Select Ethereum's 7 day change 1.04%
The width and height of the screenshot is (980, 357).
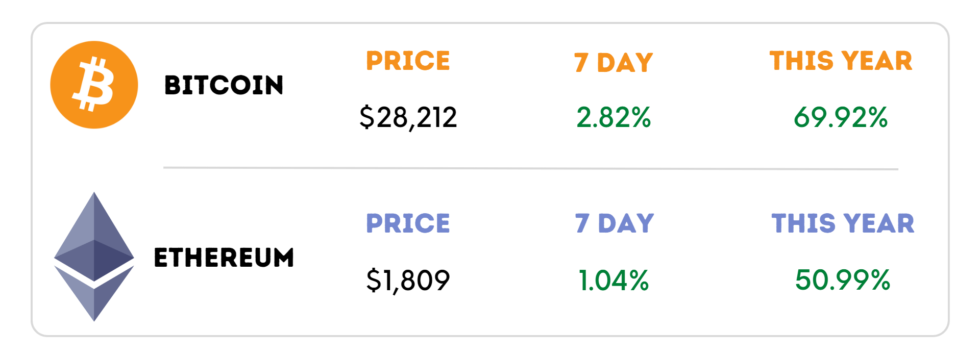click(614, 280)
